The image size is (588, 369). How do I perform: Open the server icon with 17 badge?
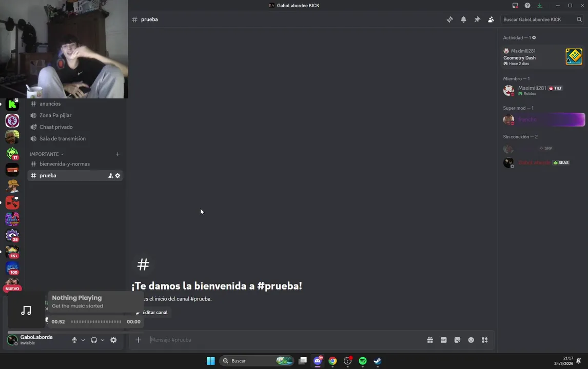[x=12, y=153]
